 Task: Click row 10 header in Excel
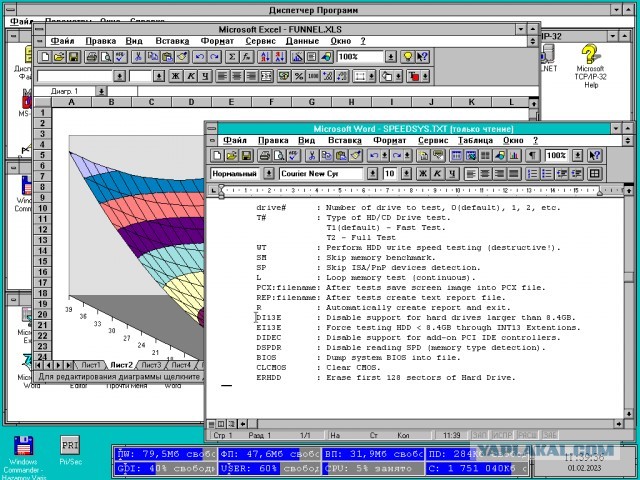point(42,208)
